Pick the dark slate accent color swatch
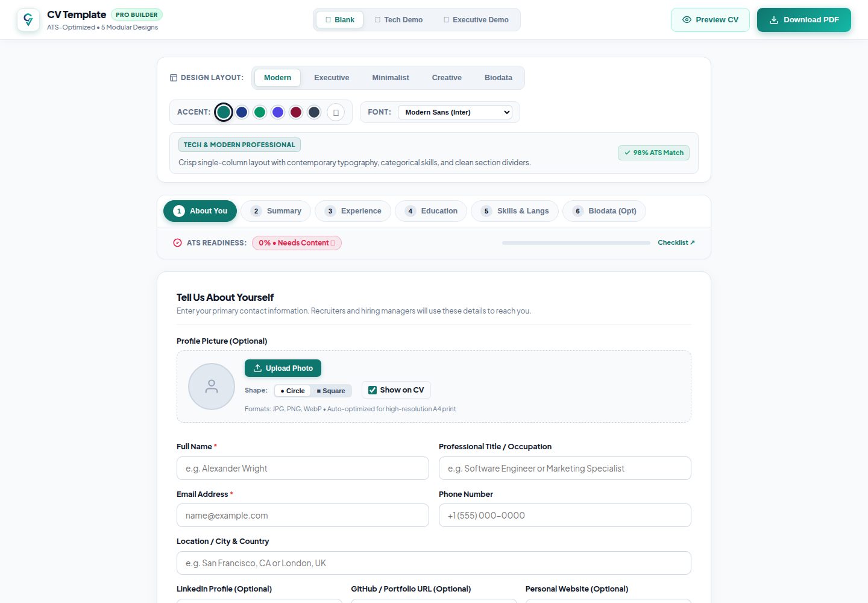The width and height of the screenshot is (868, 603). tap(314, 112)
